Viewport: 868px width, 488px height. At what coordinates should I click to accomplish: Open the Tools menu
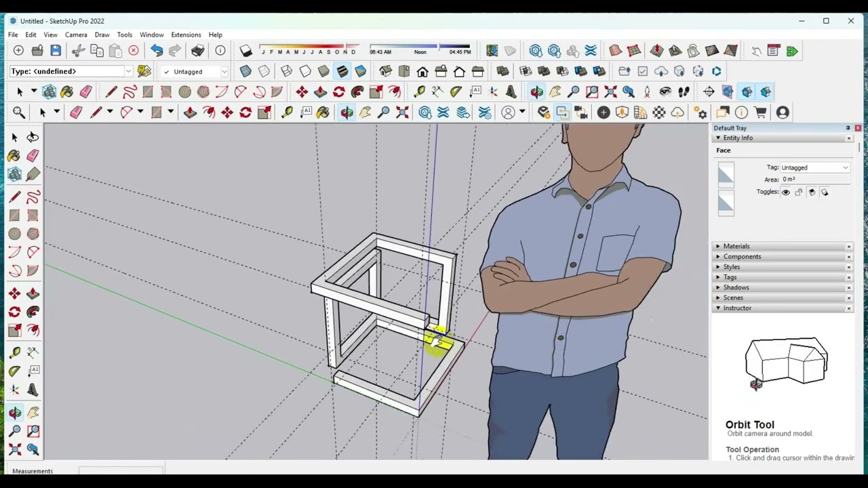[x=125, y=35]
